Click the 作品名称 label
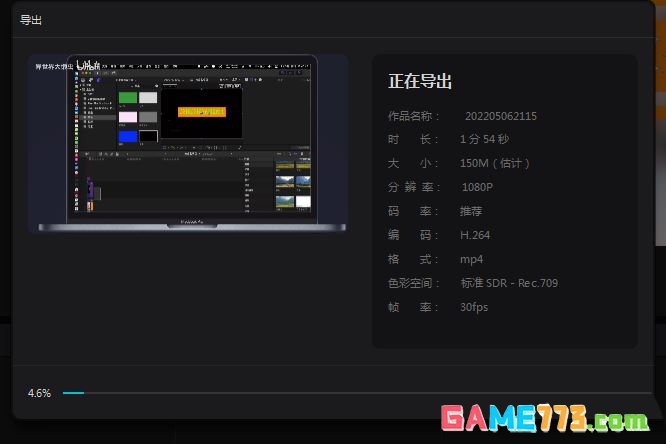This screenshot has width=666, height=444. coord(413,116)
